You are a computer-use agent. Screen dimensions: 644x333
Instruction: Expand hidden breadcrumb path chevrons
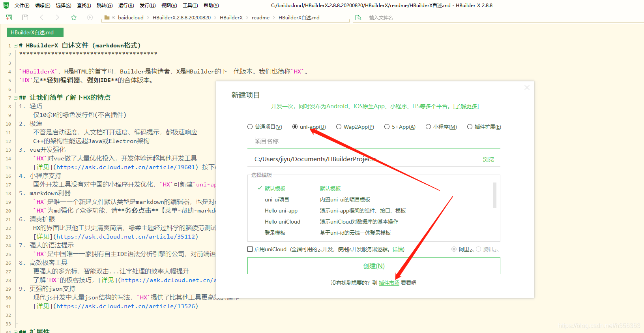(114, 18)
